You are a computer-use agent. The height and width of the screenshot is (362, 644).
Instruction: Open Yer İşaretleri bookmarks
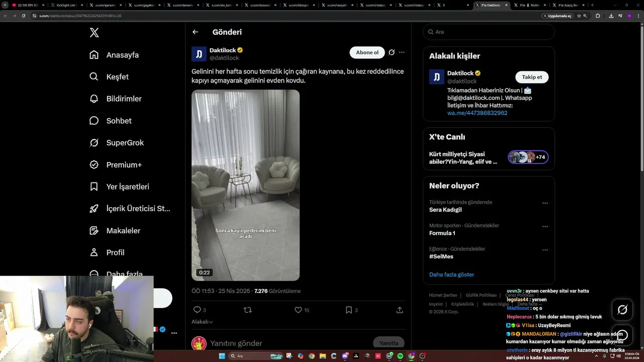coord(119,187)
